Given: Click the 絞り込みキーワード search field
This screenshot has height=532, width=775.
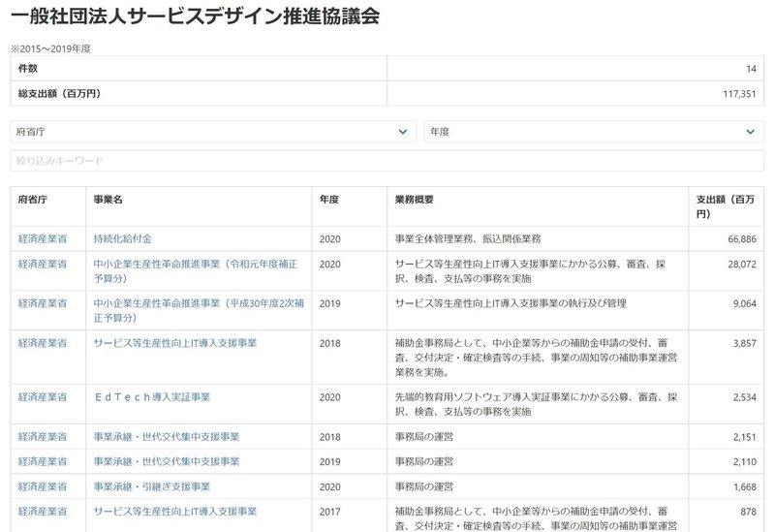Looking at the screenshot, I should click(387, 161).
